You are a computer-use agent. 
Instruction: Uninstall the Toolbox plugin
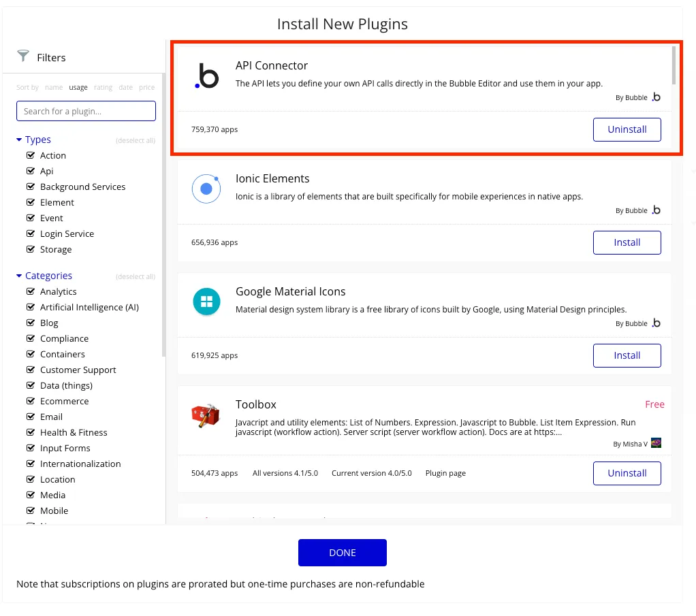click(627, 473)
